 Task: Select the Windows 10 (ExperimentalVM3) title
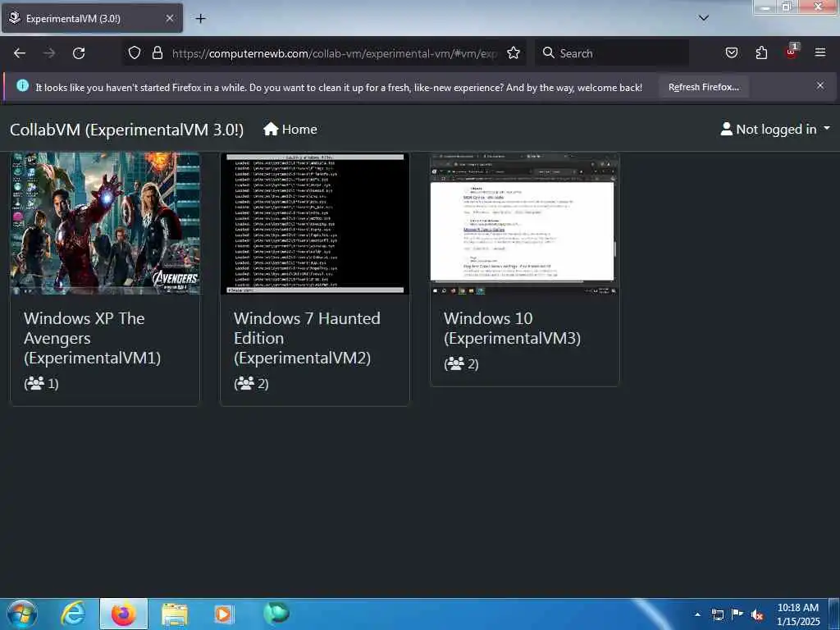[x=512, y=328]
